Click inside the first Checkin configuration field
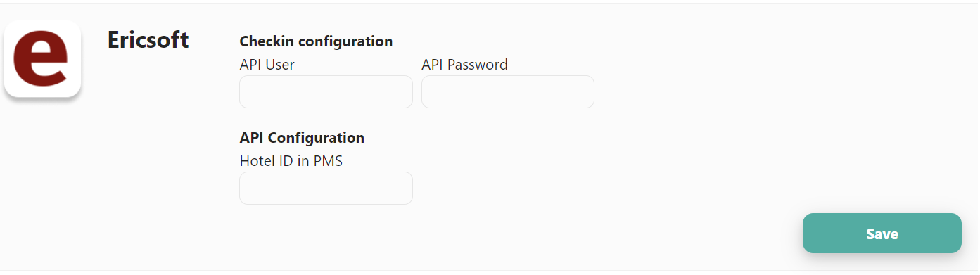 pyautogui.click(x=326, y=92)
